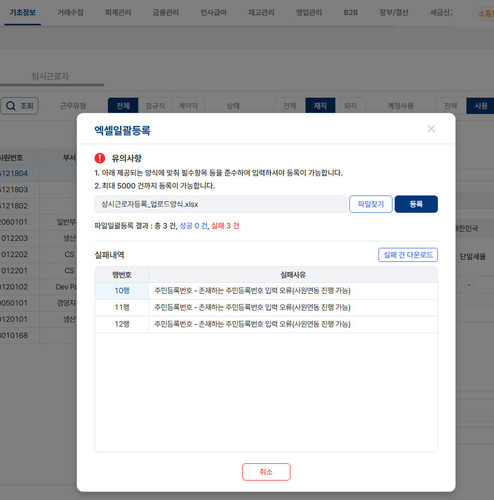Click background table row 121803

[38, 189]
